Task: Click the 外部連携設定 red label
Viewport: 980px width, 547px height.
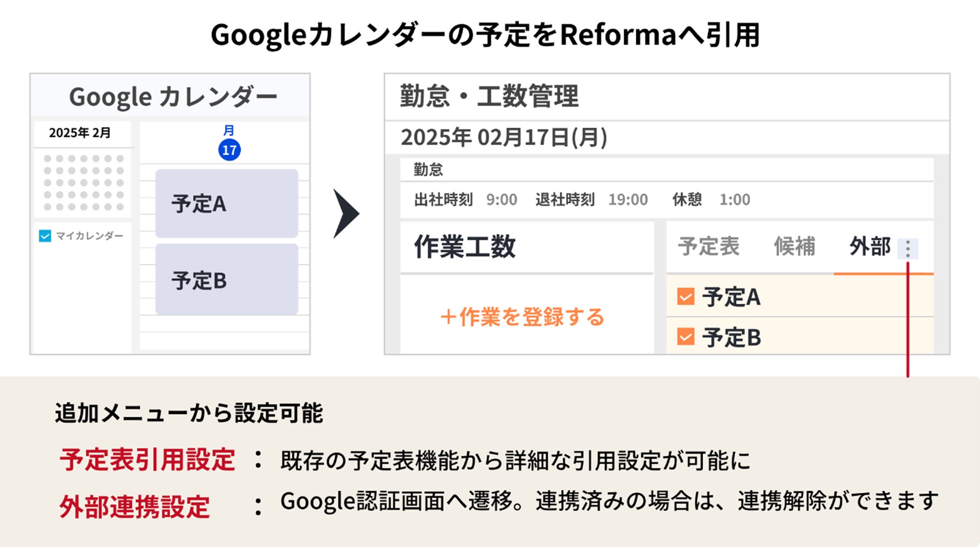Action: pyautogui.click(x=135, y=506)
